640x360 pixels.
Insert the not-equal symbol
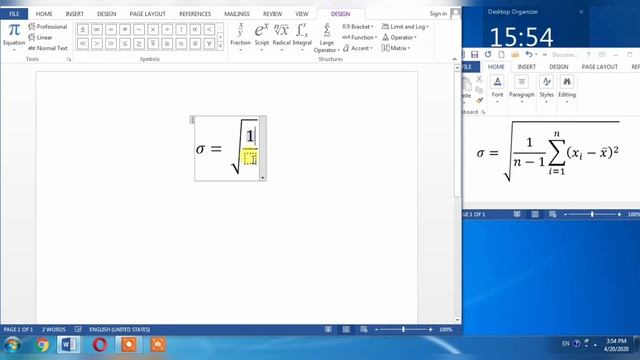(x=125, y=29)
